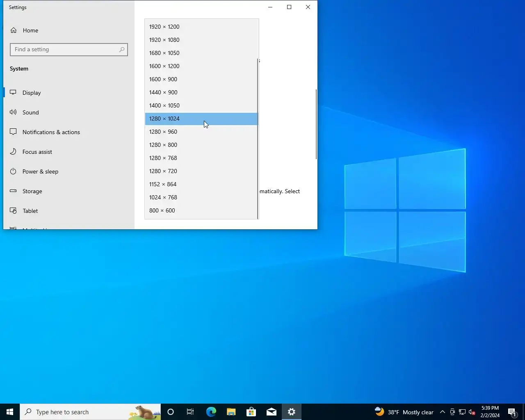Go to Settings Home

click(x=69, y=30)
